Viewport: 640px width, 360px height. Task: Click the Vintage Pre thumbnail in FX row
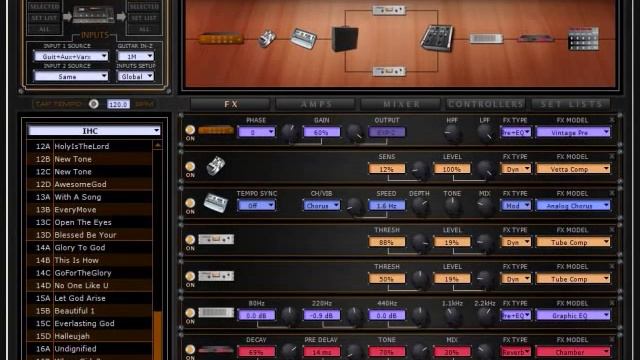coord(216,130)
